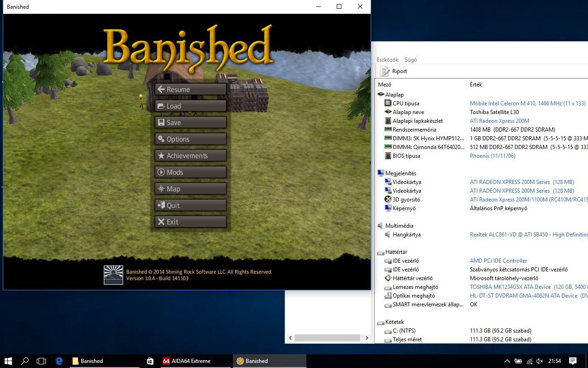
Task: Click the Rendszermemória row icon
Action: coord(388,130)
